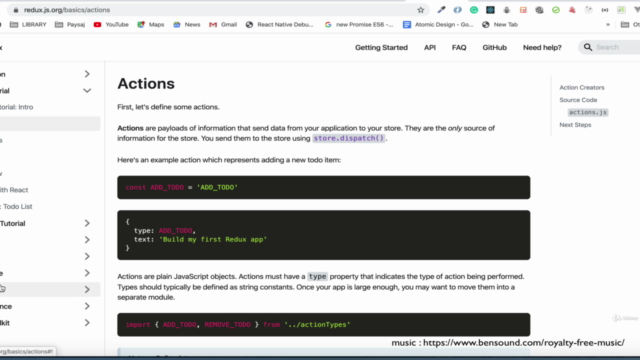Open the New Tab bookmark

pyautogui.click(x=500, y=24)
